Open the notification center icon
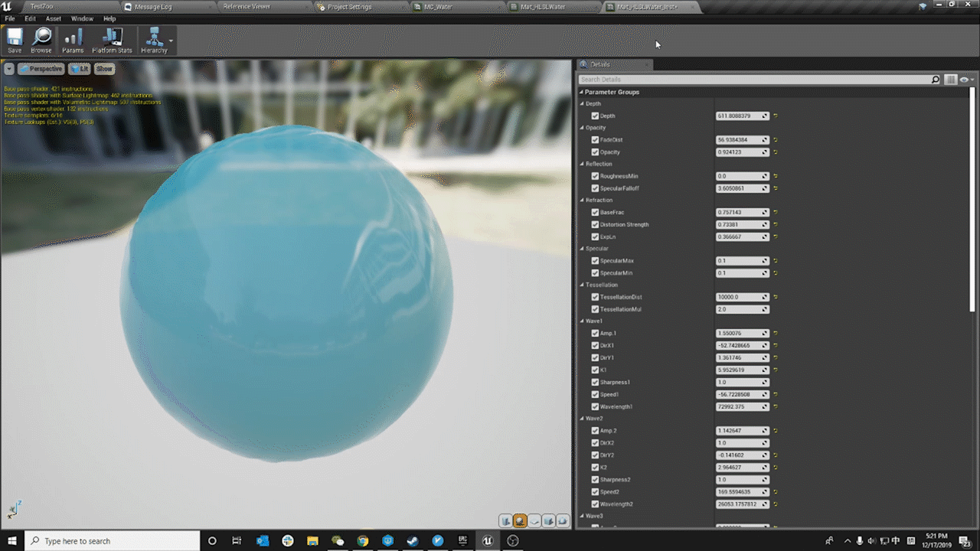The width and height of the screenshot is (980, 551). [x=966, y=541]
